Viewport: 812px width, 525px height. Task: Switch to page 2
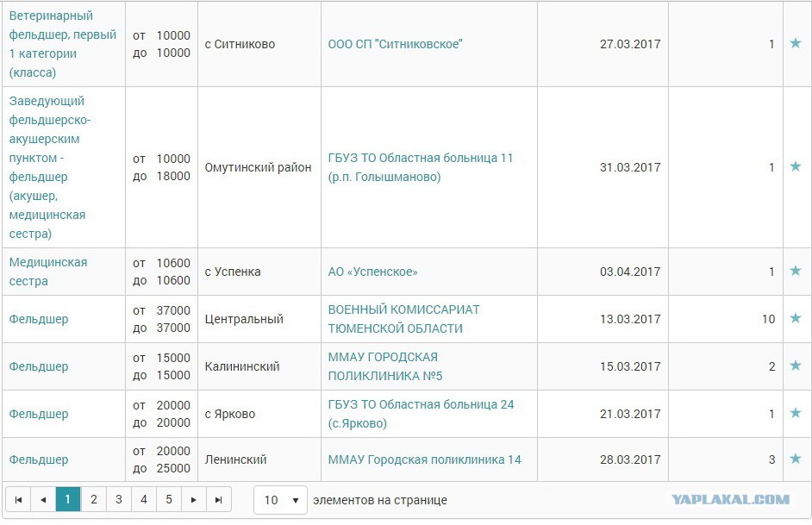tap(93, 500)
